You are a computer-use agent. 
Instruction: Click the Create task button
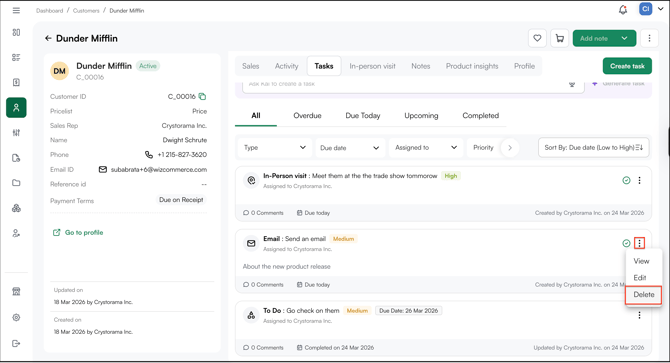pyautogui.click(x=627, y=66)
